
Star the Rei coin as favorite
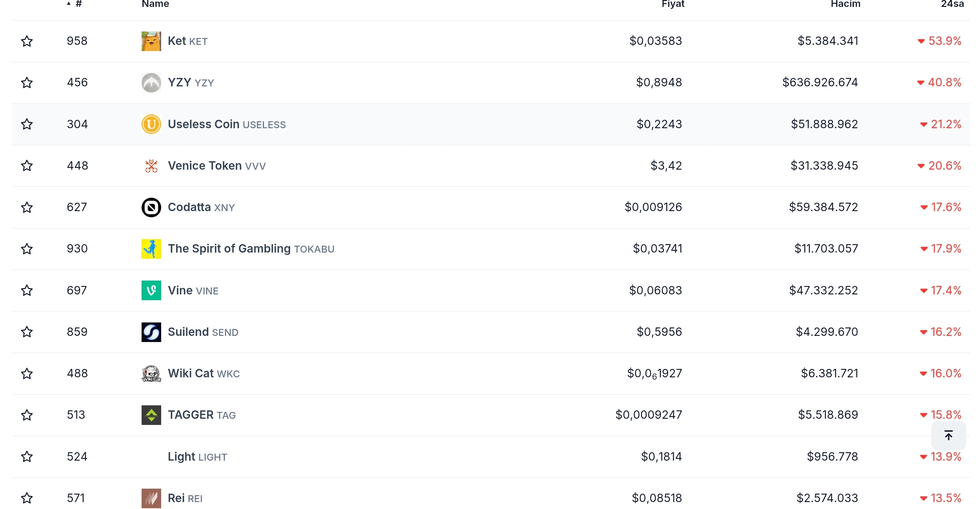pyautogui.click(x=27, y=498)
